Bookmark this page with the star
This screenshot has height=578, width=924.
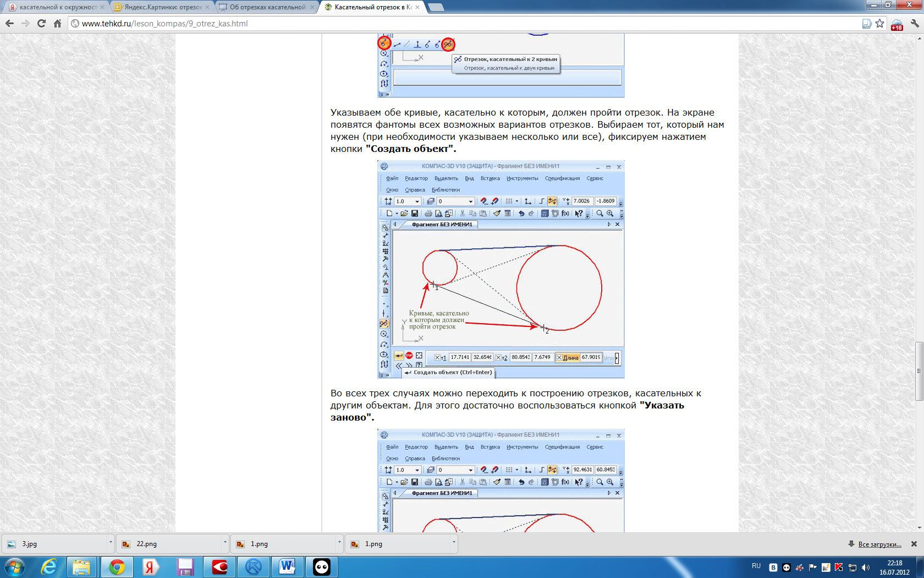(x=880, y=24)
